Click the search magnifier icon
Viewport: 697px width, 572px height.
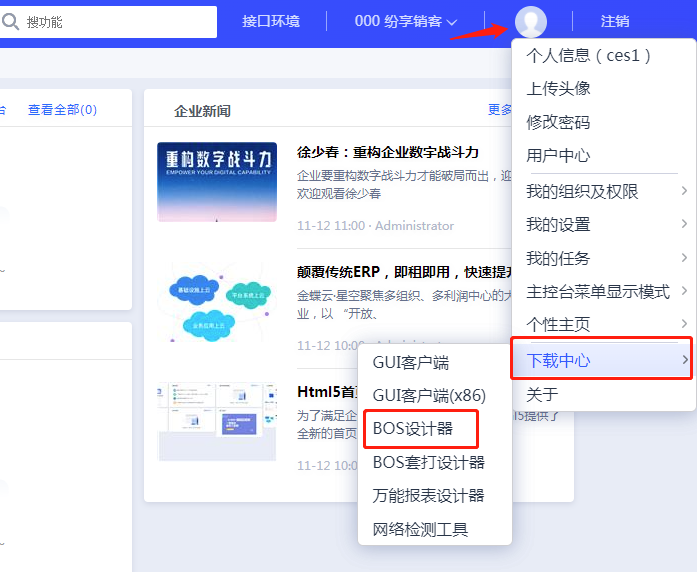[10, 21]
